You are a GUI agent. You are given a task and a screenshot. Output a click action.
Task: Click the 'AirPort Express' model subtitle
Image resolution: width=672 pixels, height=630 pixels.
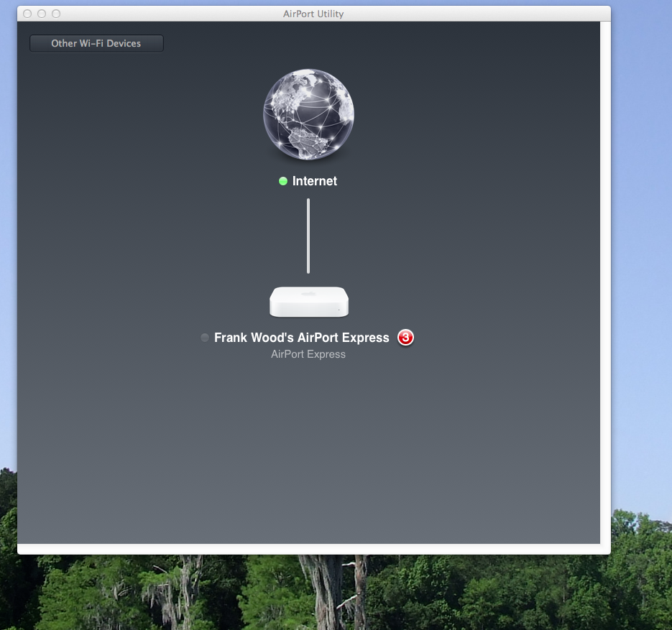[308, 354]
